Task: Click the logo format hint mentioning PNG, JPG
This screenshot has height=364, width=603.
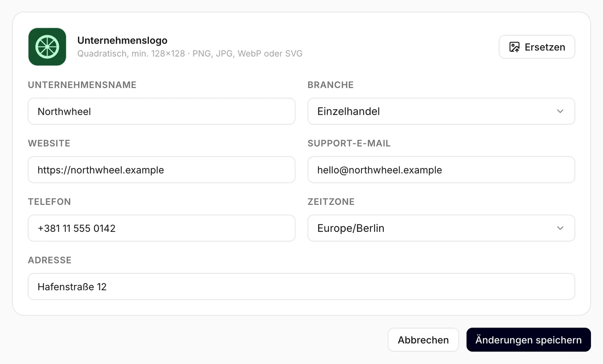Action: (190, 53)
